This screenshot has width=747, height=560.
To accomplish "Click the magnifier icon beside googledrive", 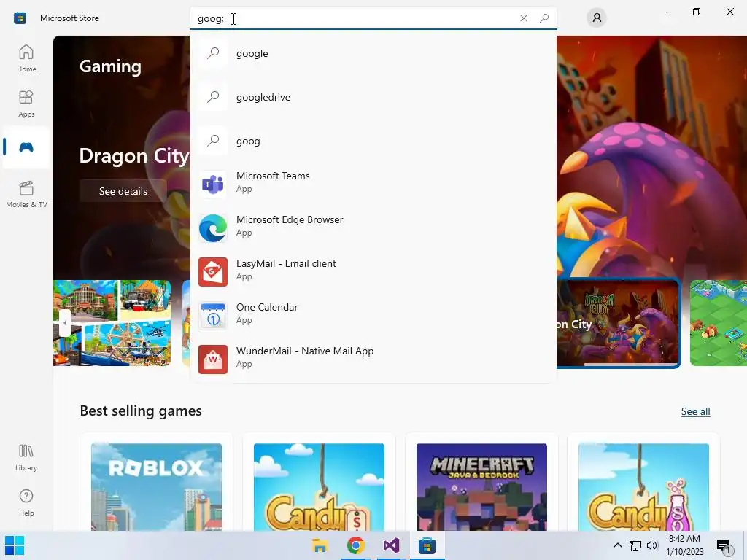I will (x=213, y=97).
